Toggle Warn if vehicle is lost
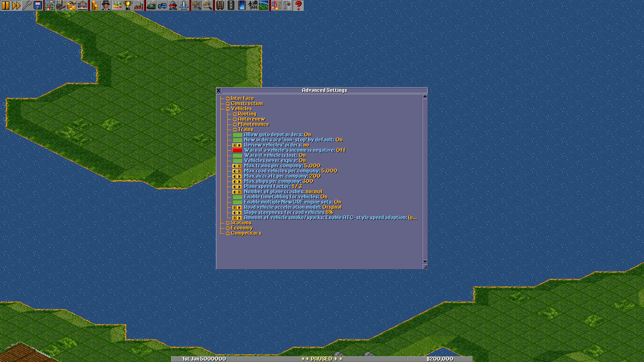 tap(237, 156)
